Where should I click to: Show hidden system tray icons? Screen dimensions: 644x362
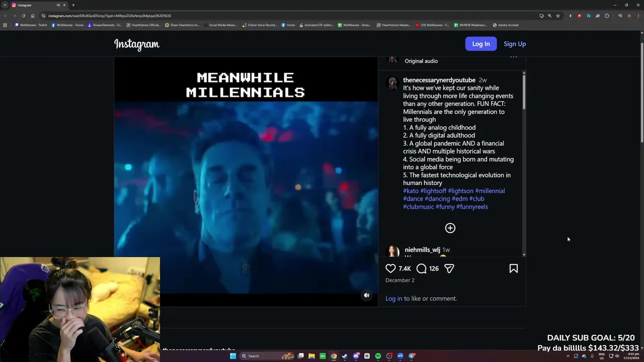pyautogui.click(x=568, y=356)
